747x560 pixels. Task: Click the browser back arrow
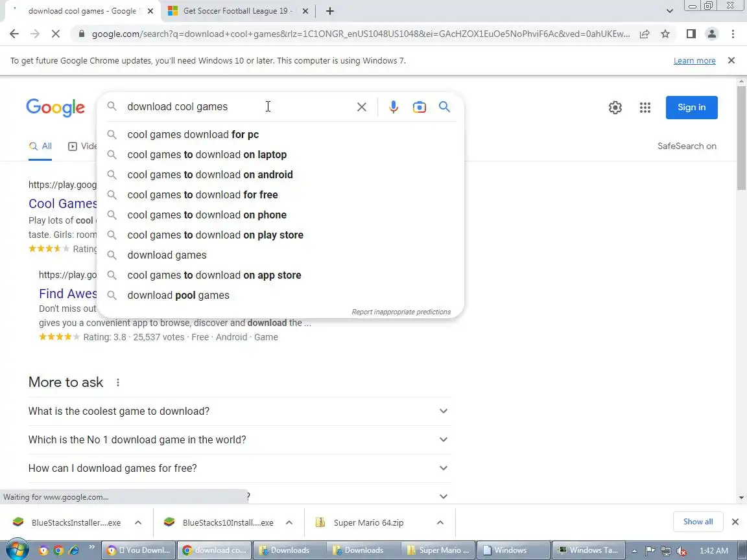tap(14, 34)
